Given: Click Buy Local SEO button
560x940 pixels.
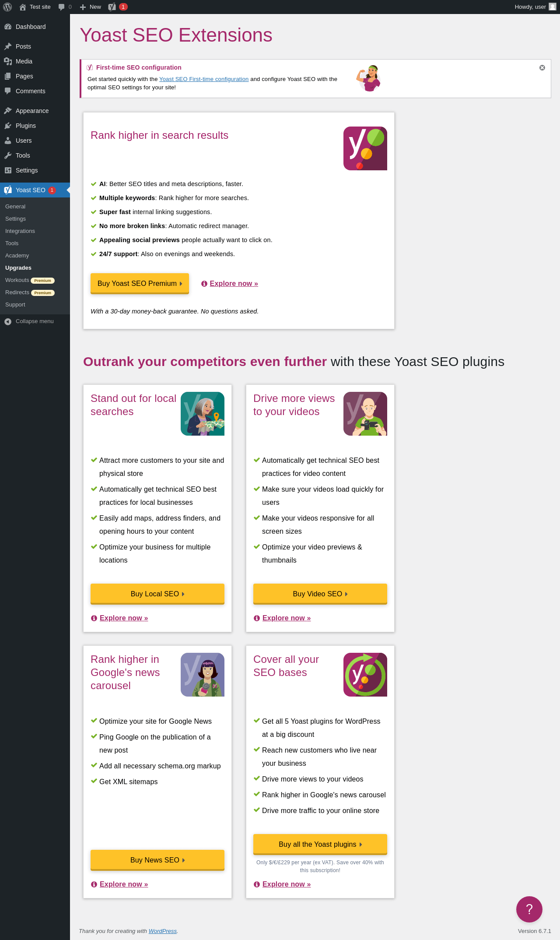Looking at the screenshot, I should (157, 594).
